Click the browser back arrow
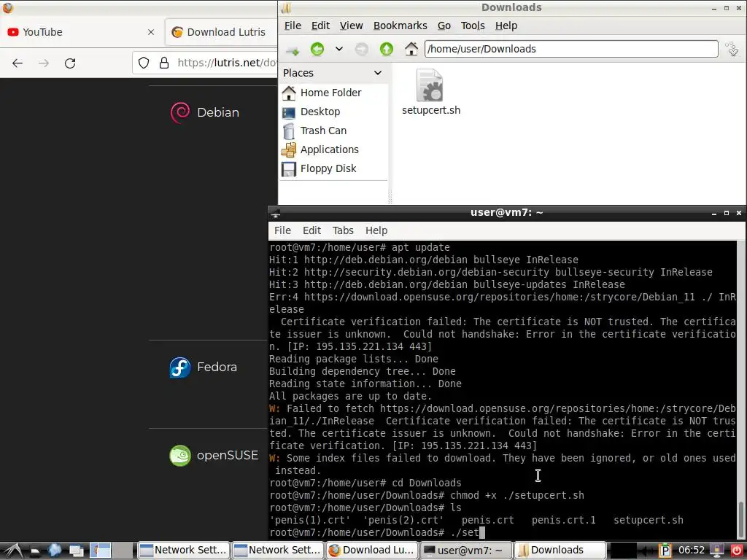Image resolution: width=747 pixels, height=560 pixels. [x=18, y=63]
